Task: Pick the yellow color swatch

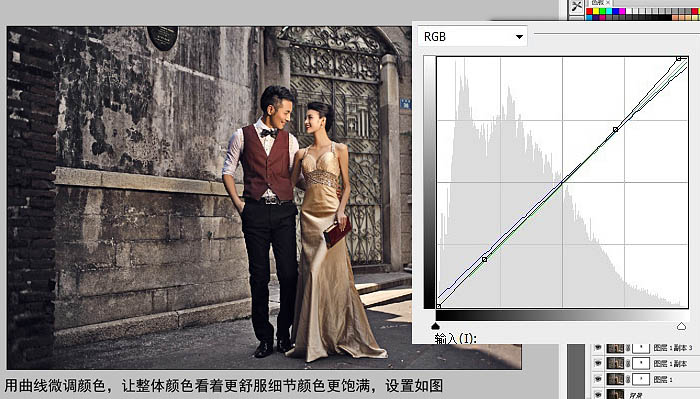Action: tap(596, 11)
